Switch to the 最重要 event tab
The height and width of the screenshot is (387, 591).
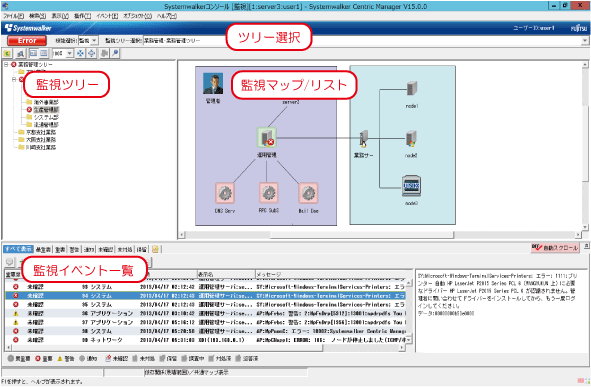coord(43,249)
